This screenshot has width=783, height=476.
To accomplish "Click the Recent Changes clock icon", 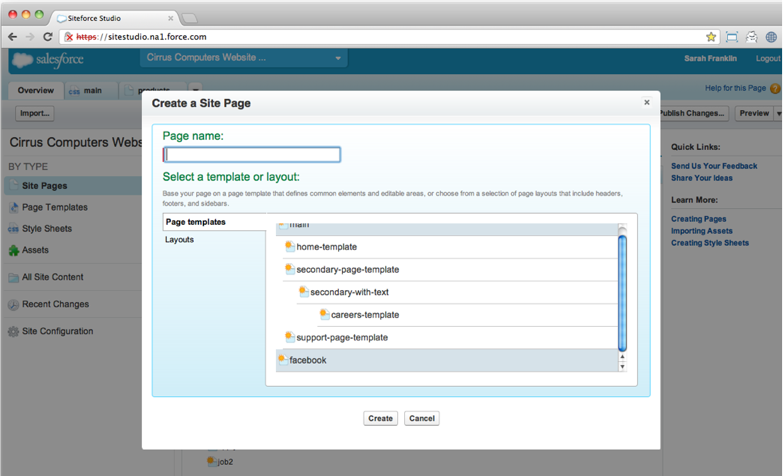I will pyautogui.click(x=13, y=305).
